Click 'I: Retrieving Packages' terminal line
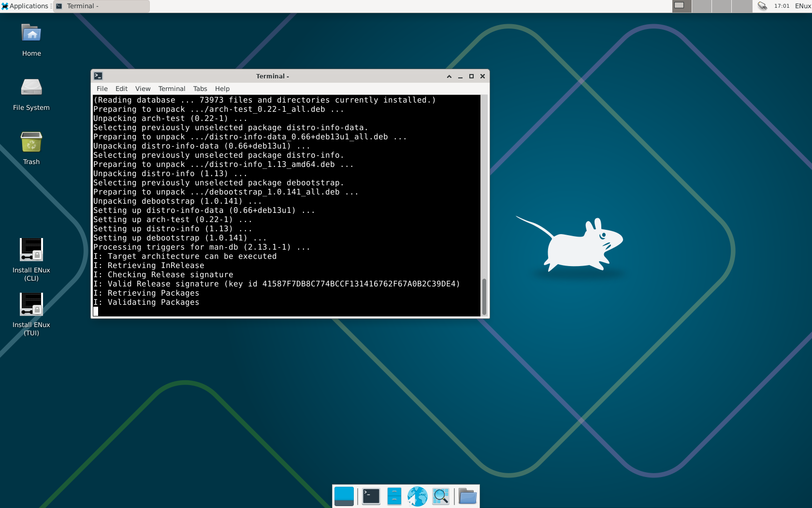Screen dimensions: 812x508 146,293
